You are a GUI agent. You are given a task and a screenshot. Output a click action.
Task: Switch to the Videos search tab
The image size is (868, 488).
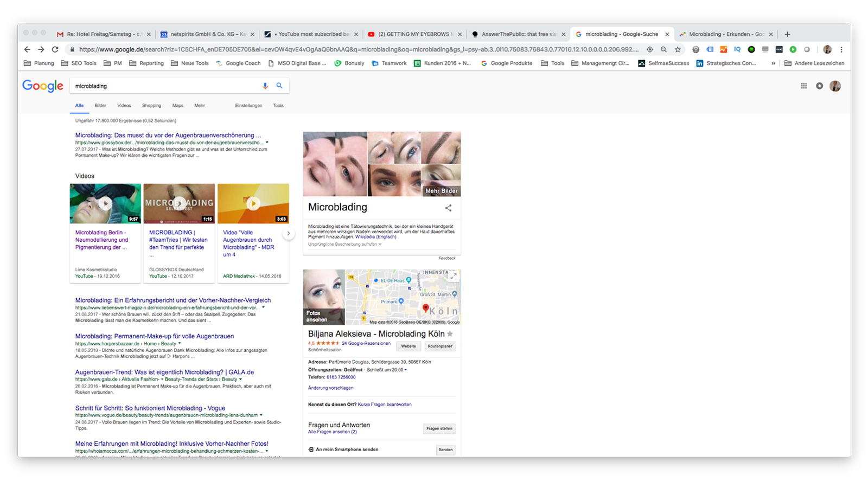pyautogui.click(x=124, y=106)
